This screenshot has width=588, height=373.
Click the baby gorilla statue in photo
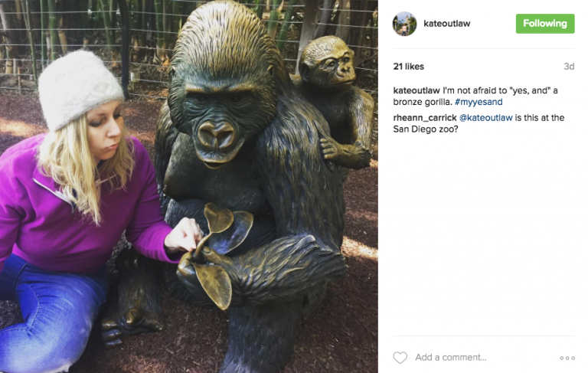[334, 101]
